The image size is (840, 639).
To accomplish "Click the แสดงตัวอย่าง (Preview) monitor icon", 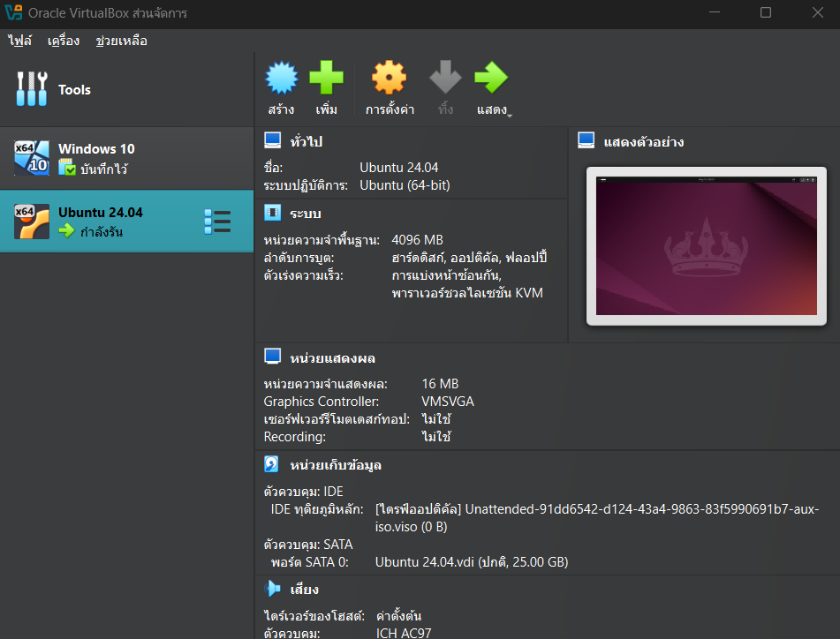I will tap(586, 140).
